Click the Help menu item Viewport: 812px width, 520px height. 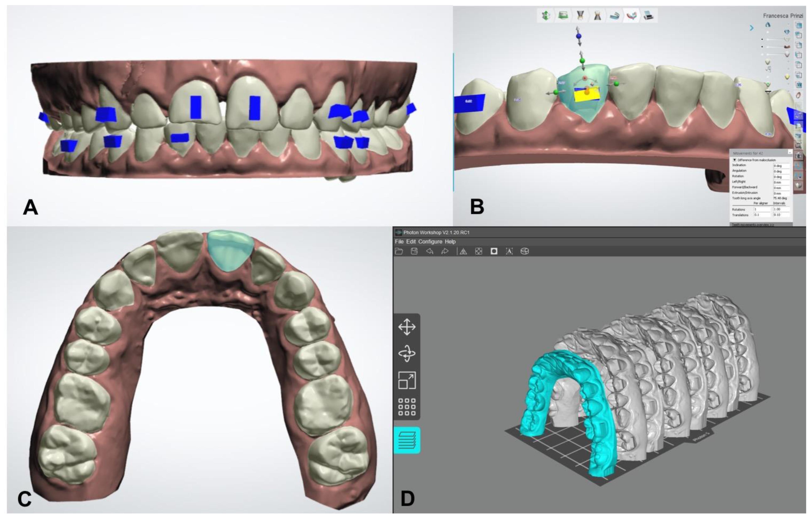pos(450,242)
